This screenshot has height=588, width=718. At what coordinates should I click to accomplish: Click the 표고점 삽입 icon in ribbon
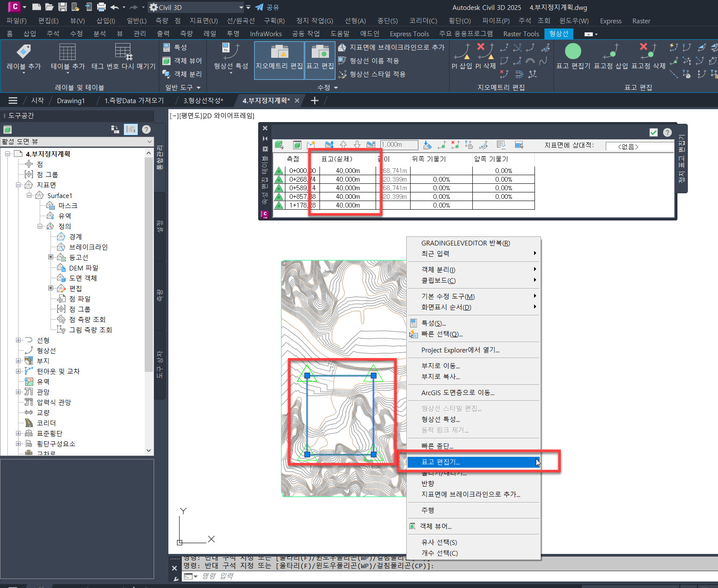610,52
